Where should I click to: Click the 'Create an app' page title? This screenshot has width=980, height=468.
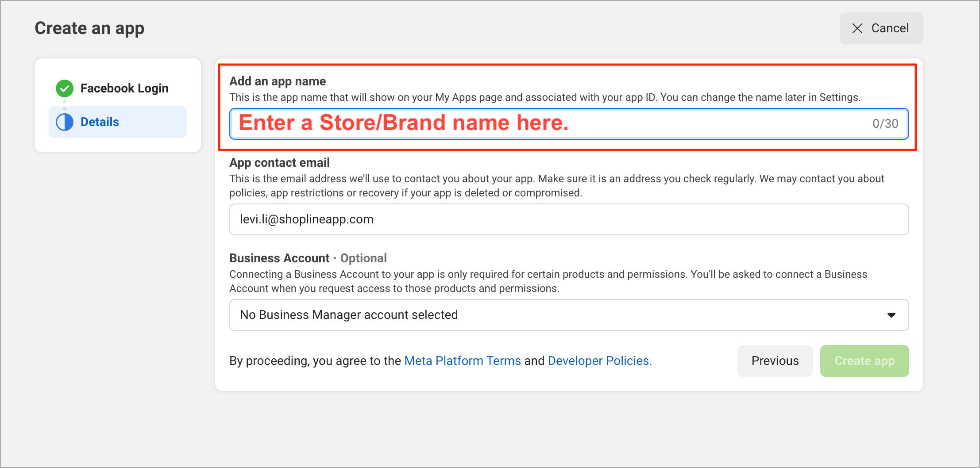tap(89, 29)
